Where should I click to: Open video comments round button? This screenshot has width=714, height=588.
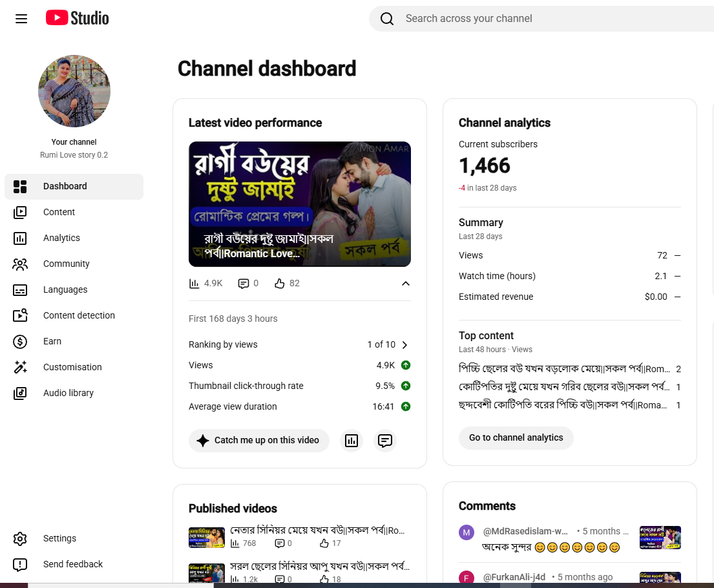385,441
